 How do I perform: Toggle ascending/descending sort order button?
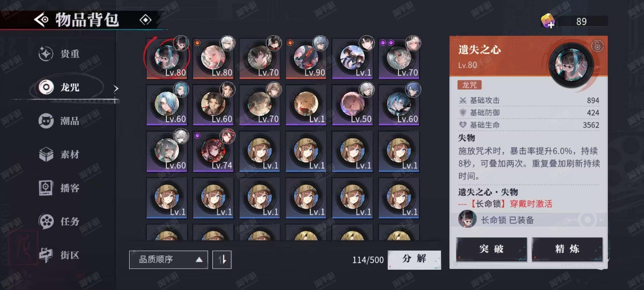(222, 259)
